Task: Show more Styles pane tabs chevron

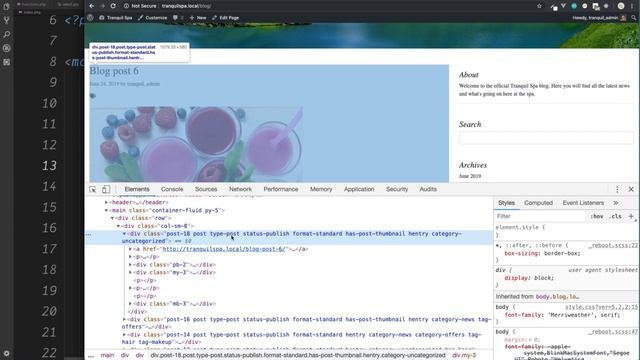Action: click(616, 203)
